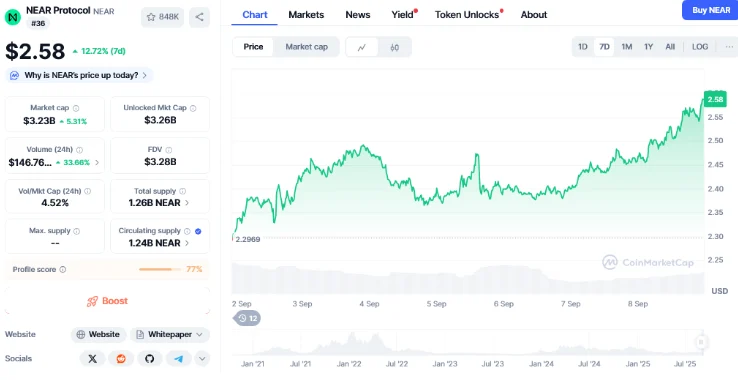
Task: Expand Total supply 1.26B NEAR chevron
Action: tap(187, 203)
